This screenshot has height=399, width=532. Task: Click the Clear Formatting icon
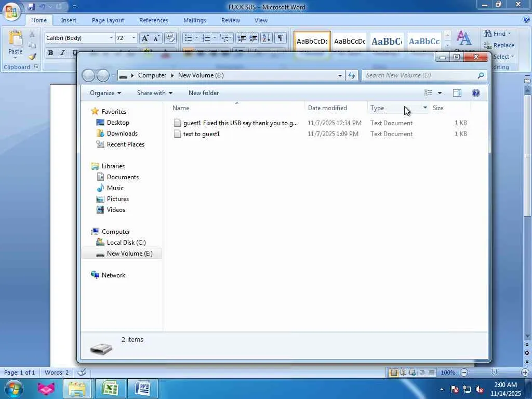pos(170,38)
